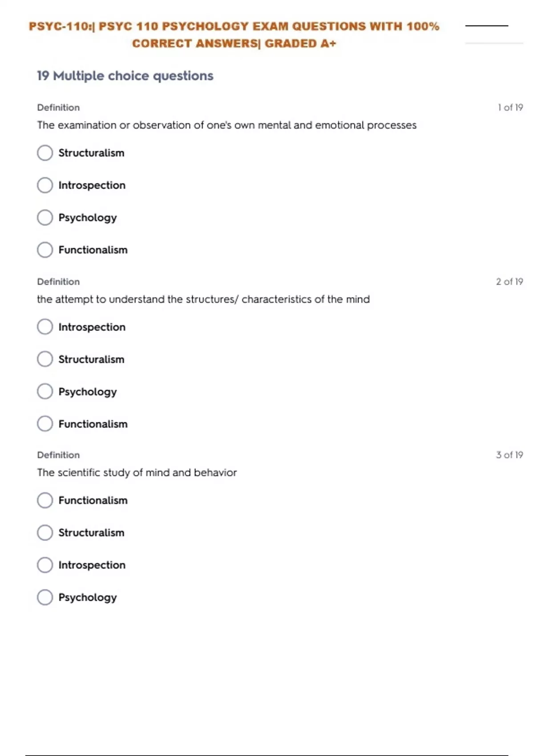Click the "2 of 19" question counter
Viewport: 534px width, 756px height.
point(509,281)
